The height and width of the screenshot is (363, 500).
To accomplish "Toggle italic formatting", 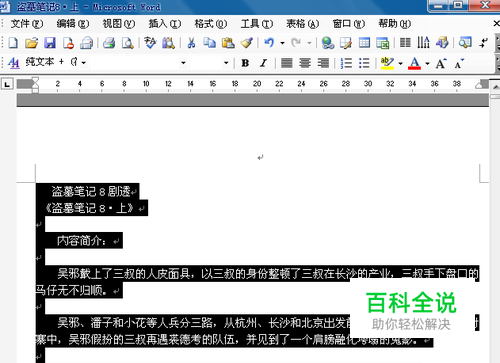I will pyautogui.click(x=264, y=63).
